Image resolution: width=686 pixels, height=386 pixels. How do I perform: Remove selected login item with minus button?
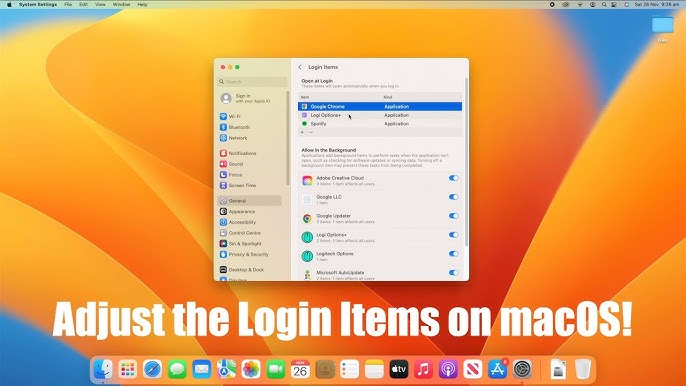pos(311,132)
